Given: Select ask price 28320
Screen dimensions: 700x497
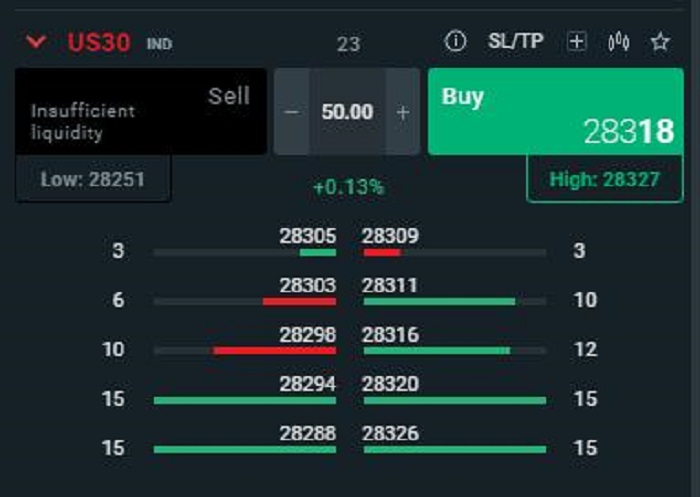Looking at the screenshot, I should tap(390, 384).
